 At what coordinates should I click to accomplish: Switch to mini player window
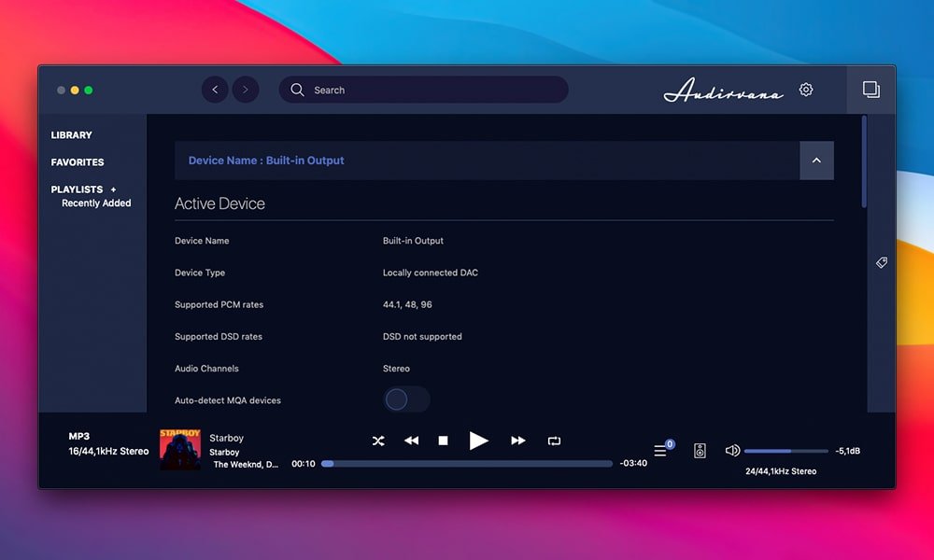(870, 90)
